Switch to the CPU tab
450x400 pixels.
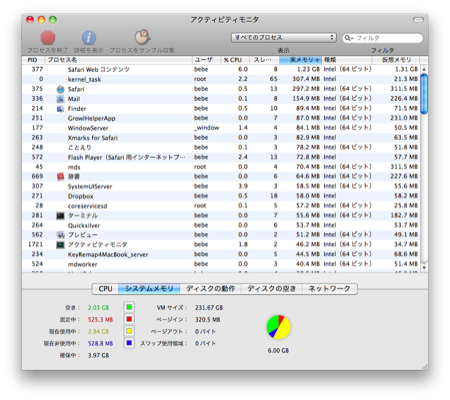tap(105, 289)
